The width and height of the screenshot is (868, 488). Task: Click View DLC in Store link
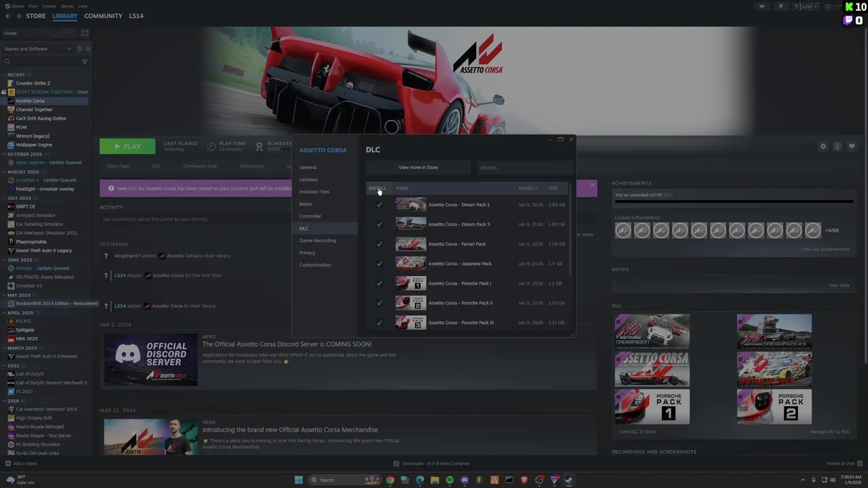[637, 432]
